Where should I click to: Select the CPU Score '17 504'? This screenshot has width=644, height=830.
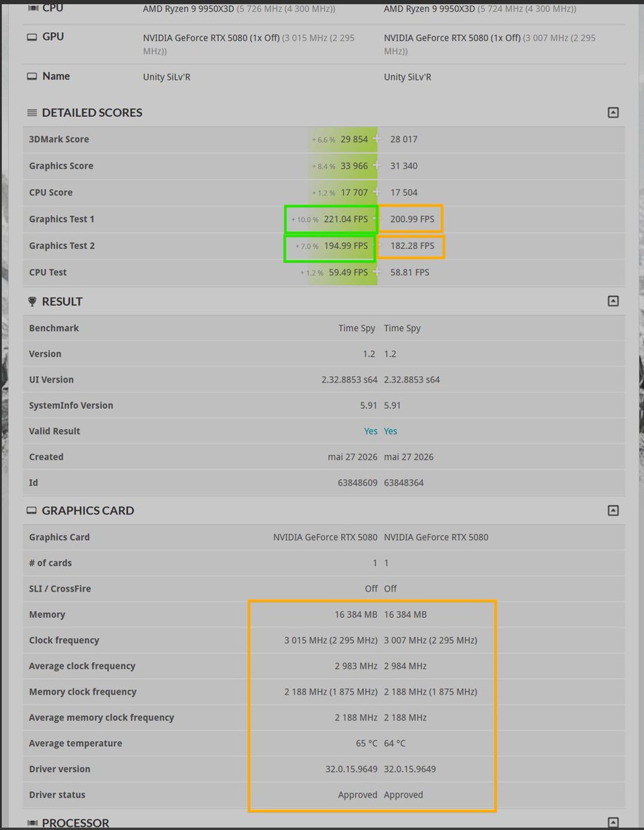404,192
